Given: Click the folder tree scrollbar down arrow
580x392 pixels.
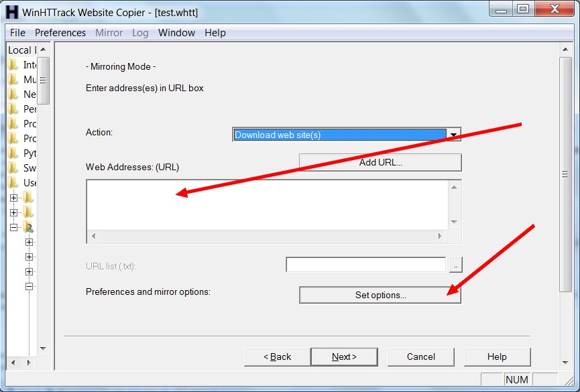Looking at the screenshot, I should tap(44, 348).
